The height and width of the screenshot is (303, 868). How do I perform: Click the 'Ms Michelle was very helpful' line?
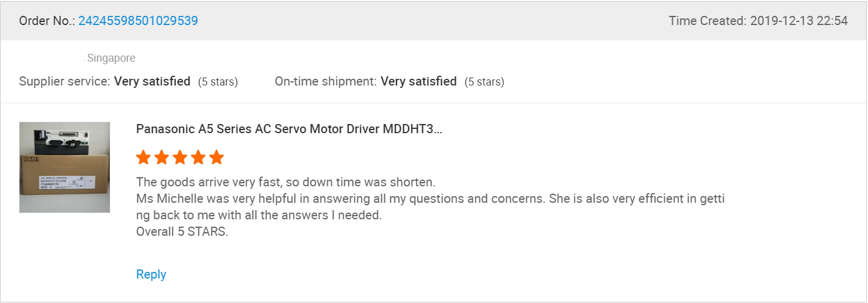430,199
